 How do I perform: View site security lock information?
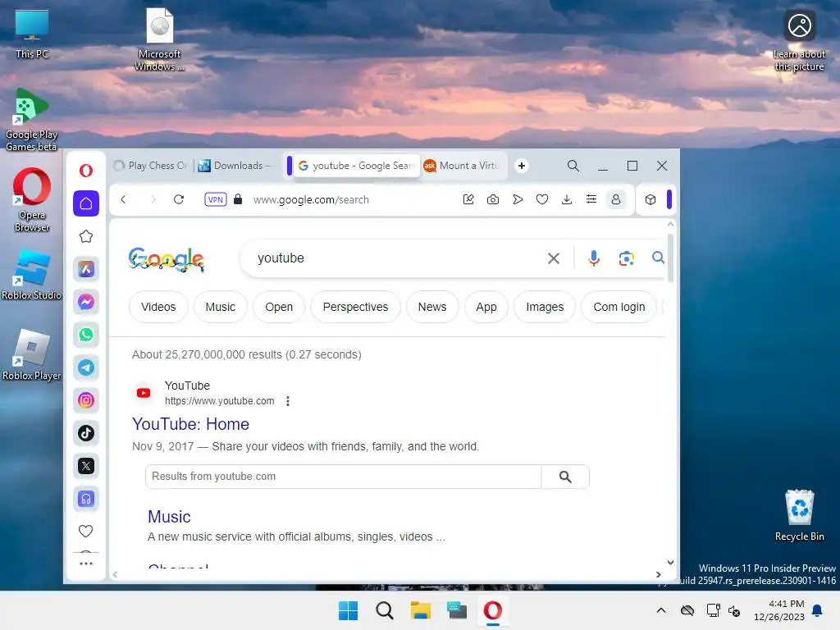(x=238, y=199)
